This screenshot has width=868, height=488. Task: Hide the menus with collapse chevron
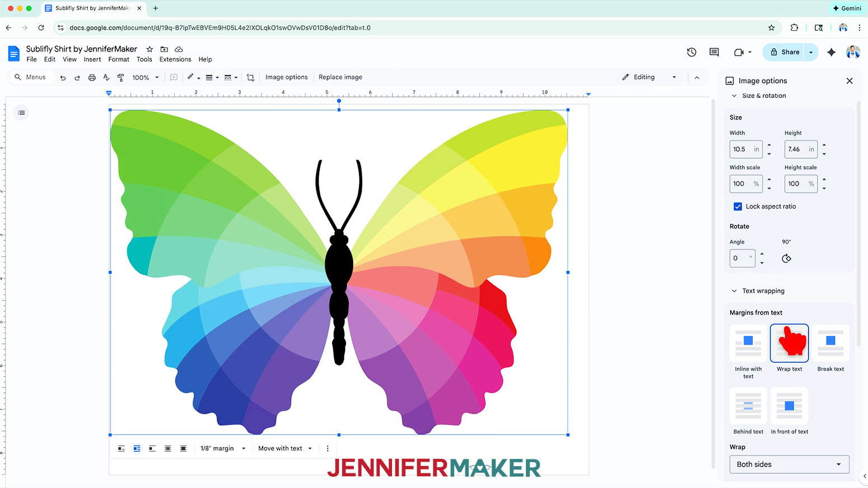[x=697, y=77]
